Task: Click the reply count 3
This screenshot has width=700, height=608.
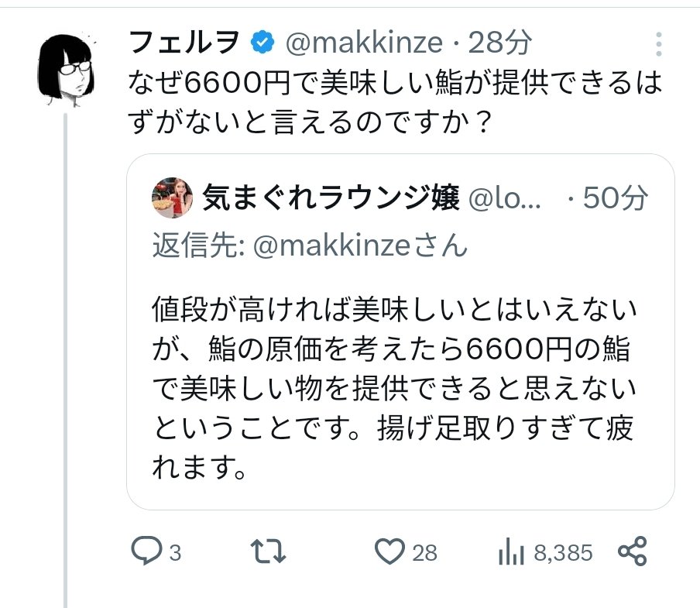Action: pyautogui.click(x=175, y=553)
